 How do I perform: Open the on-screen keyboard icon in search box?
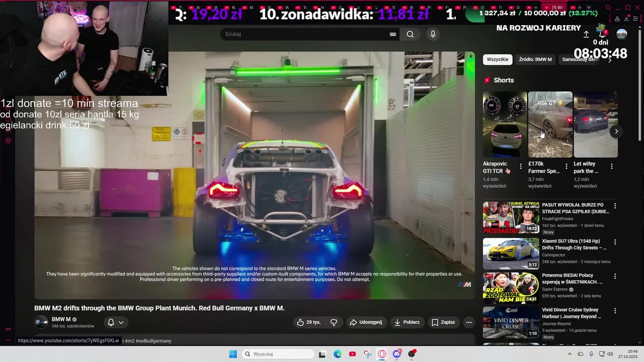[x=393, y=34]
